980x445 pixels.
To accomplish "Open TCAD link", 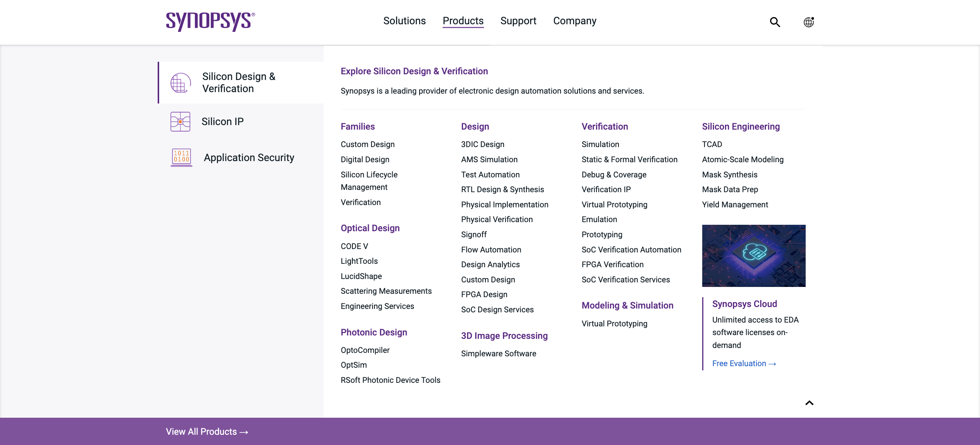I will click(712, 144).
